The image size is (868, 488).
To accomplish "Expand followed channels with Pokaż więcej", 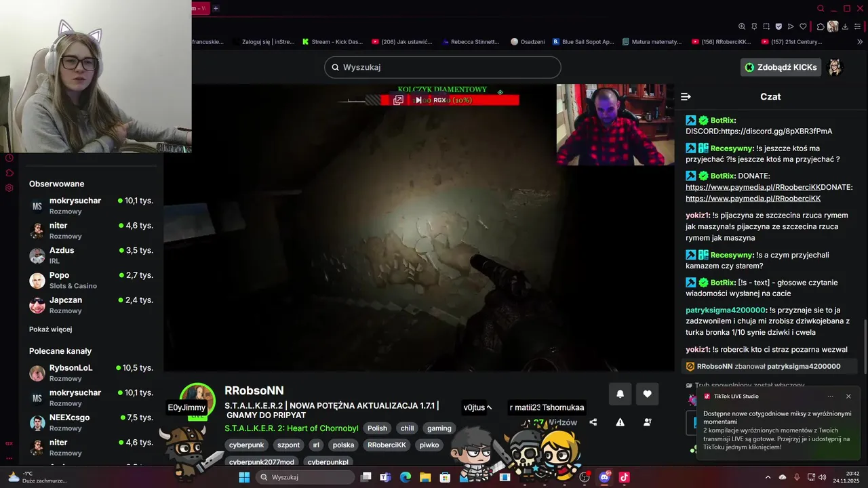I will point(50,329).
